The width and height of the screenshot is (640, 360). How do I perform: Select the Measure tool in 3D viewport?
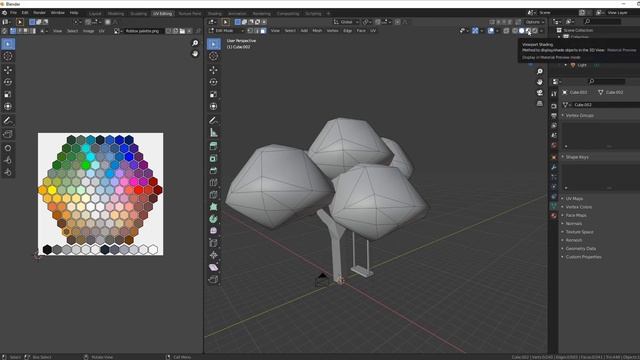pyautogui.click(x=213, y=132)
